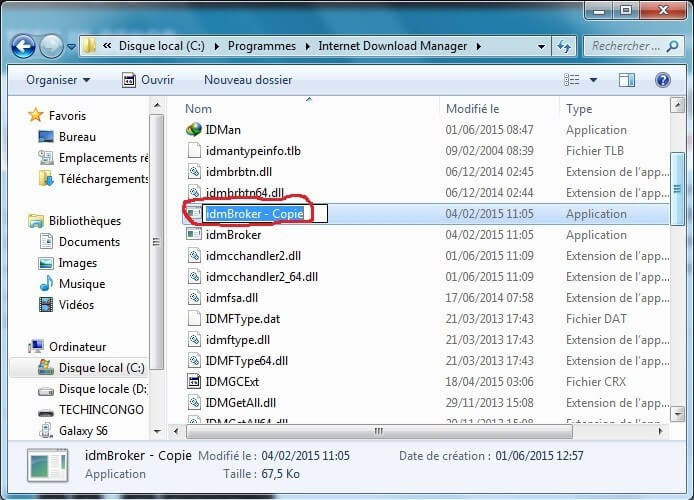Select the idmBroker application icon
The width and height of the screenshot is (694, 500).
(194, 235)
